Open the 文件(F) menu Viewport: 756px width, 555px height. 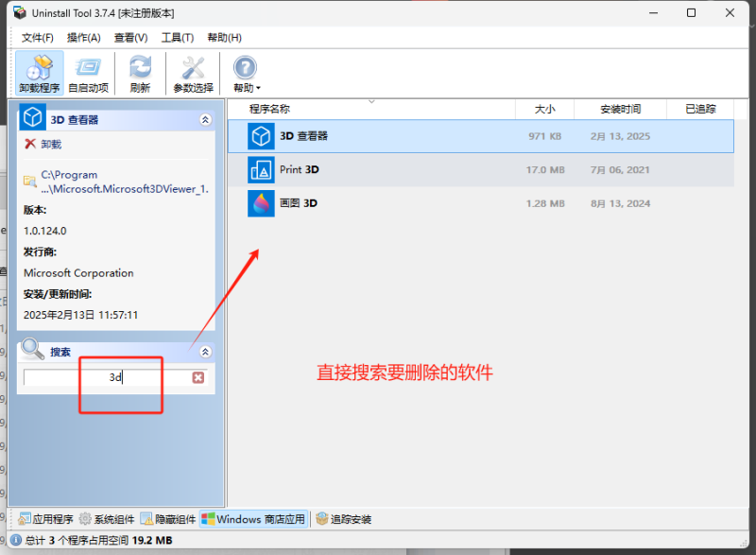coord(38,38)
